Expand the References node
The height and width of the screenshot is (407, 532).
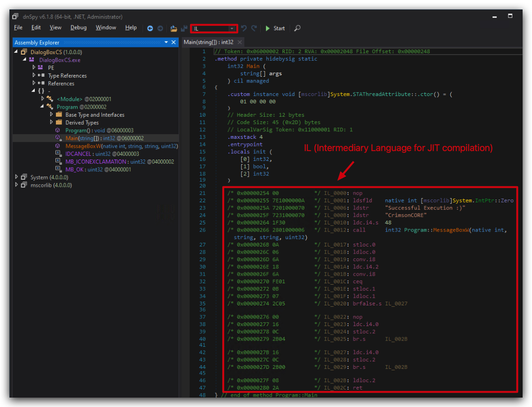[x=33, y=83]
